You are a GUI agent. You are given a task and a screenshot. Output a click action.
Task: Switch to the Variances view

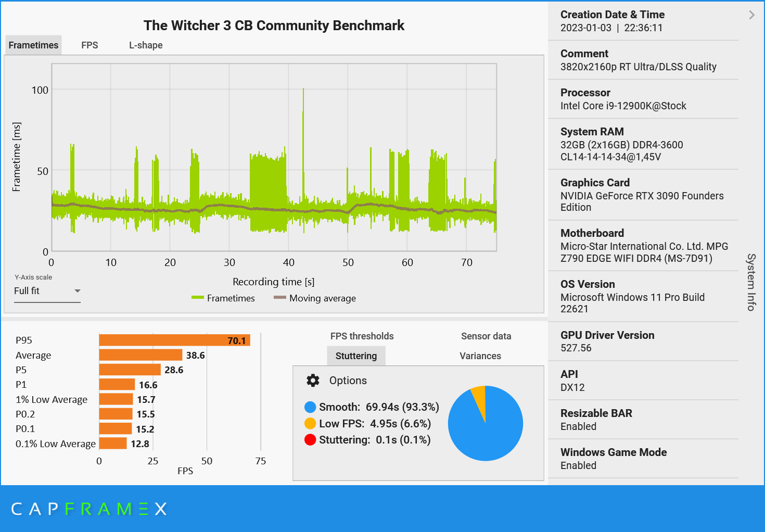click(x=480, y=356)
